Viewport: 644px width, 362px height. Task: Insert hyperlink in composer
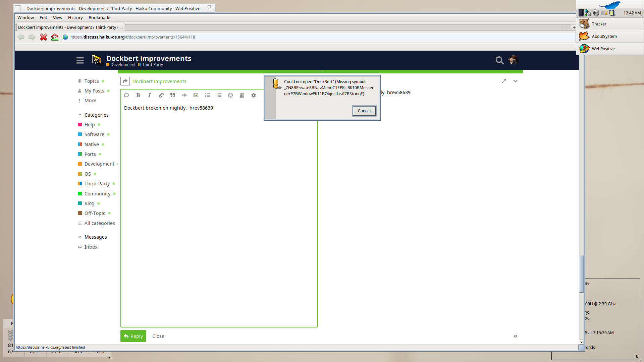tap(161, 95)
